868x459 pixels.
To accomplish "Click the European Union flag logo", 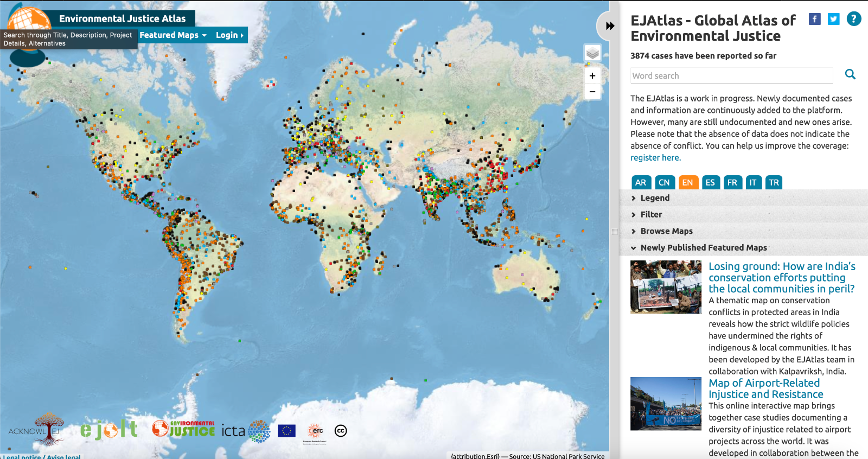I will [286, 431].
